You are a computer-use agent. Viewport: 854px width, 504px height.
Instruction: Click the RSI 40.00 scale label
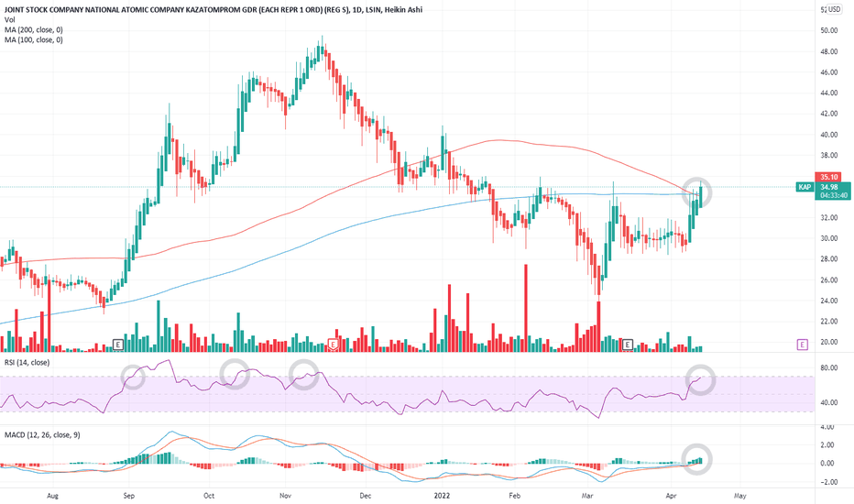(829, 402)
